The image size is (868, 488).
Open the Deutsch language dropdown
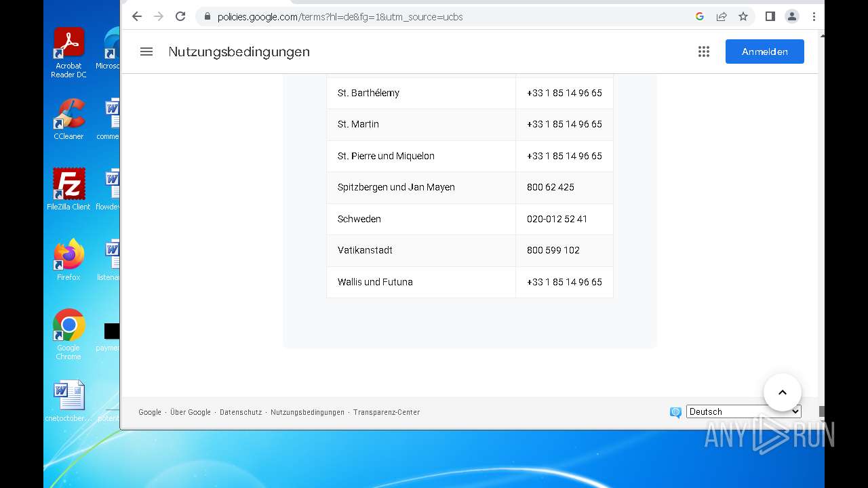click(x=744, y=411)
